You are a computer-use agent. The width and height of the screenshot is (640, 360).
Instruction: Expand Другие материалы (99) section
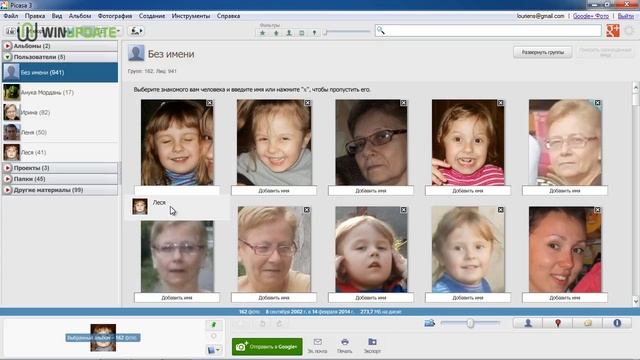[x=7, y=190]
